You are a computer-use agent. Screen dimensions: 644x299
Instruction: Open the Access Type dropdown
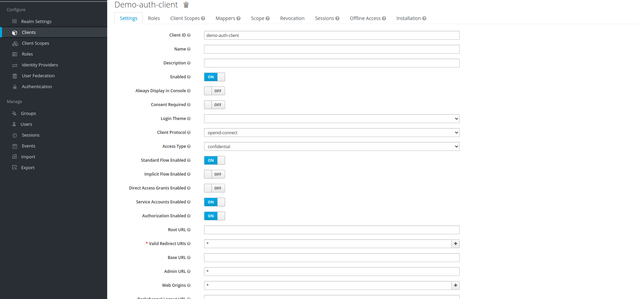(331, 146)
